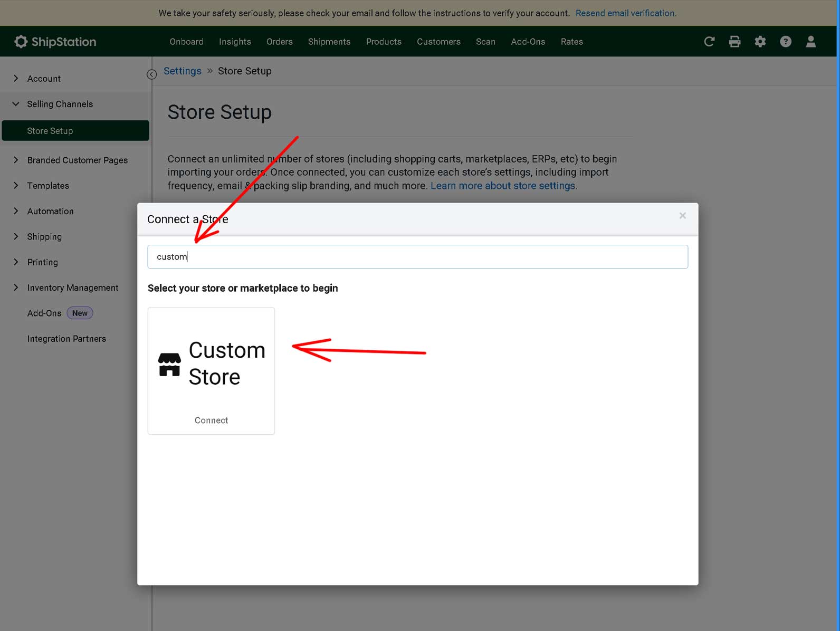This screenshot has height=631, width=840.
Task: Click the ShipStation logo
Action: tap(55, 42)
